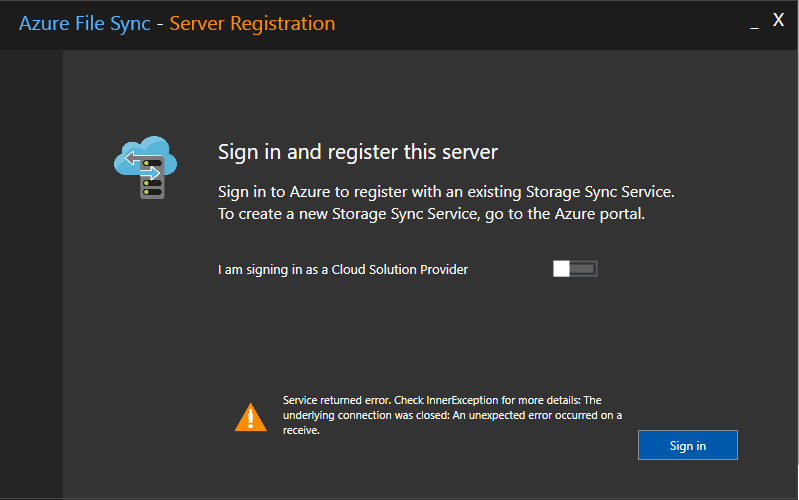Click the orange "Server Registration" title text
799x500 pixels.
tap(252, 23)
